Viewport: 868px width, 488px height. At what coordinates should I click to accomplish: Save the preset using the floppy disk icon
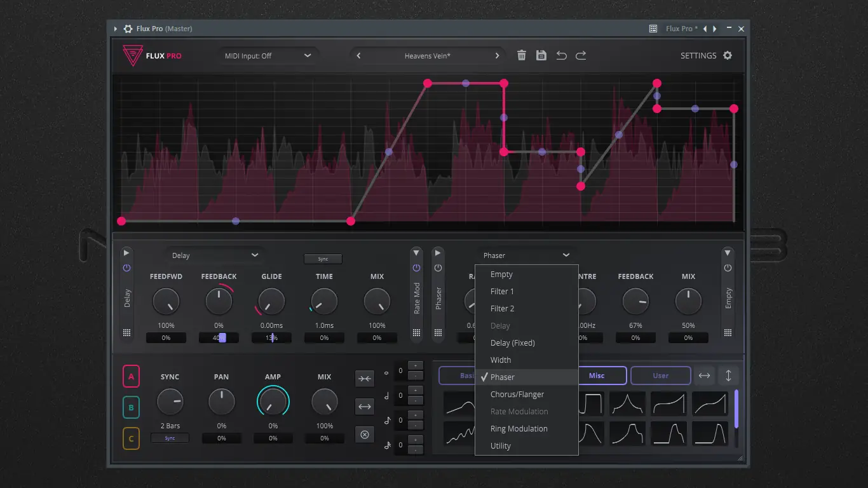[541, 55]
